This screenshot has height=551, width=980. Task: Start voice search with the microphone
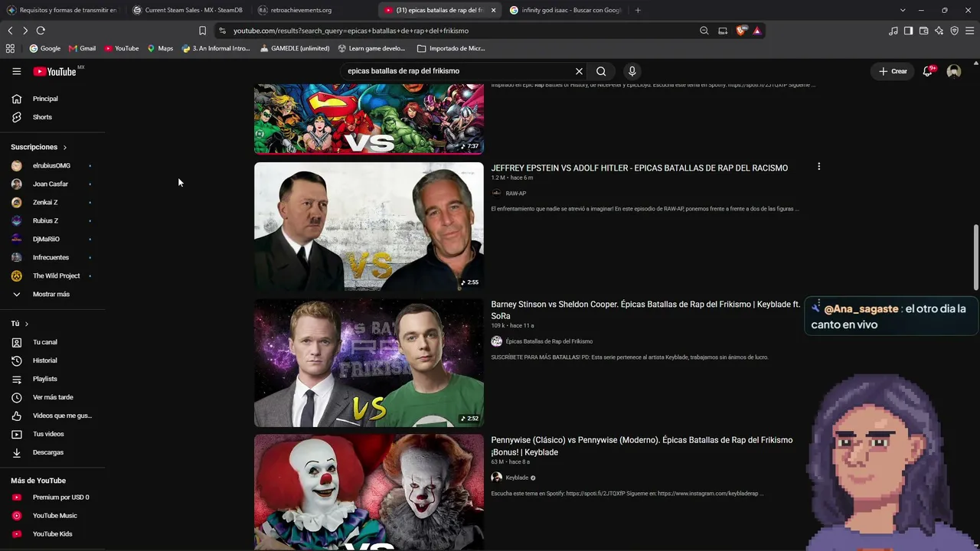[x=632, y=71]
